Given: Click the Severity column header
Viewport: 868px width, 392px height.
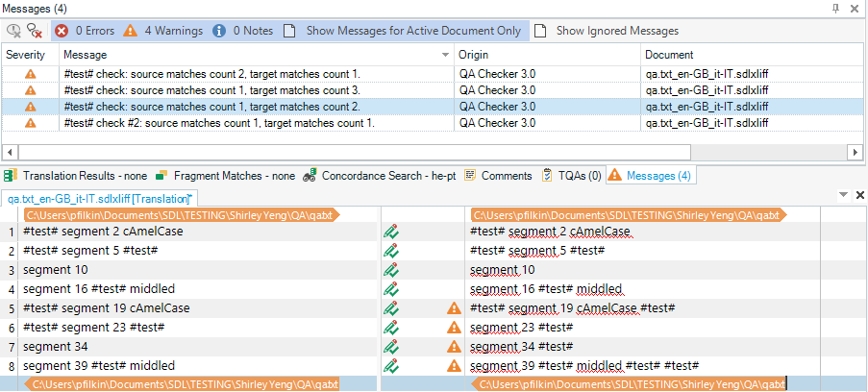Looking at the screenshot, I should [31, 55].
